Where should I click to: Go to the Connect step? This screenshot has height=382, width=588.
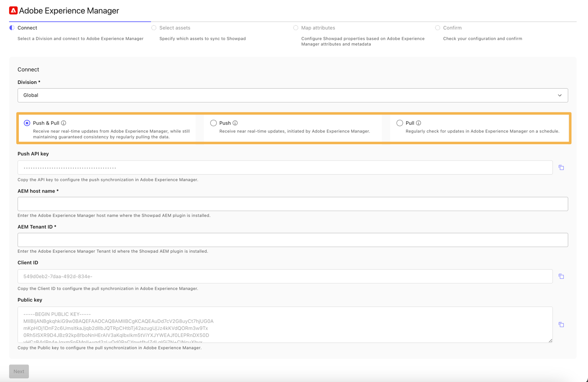pos(27,28)
